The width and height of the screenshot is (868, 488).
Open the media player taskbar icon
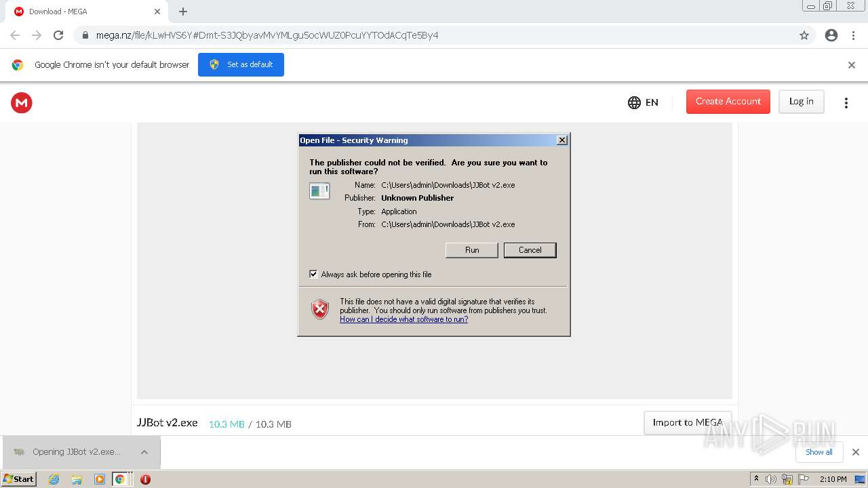pos(100,479)
